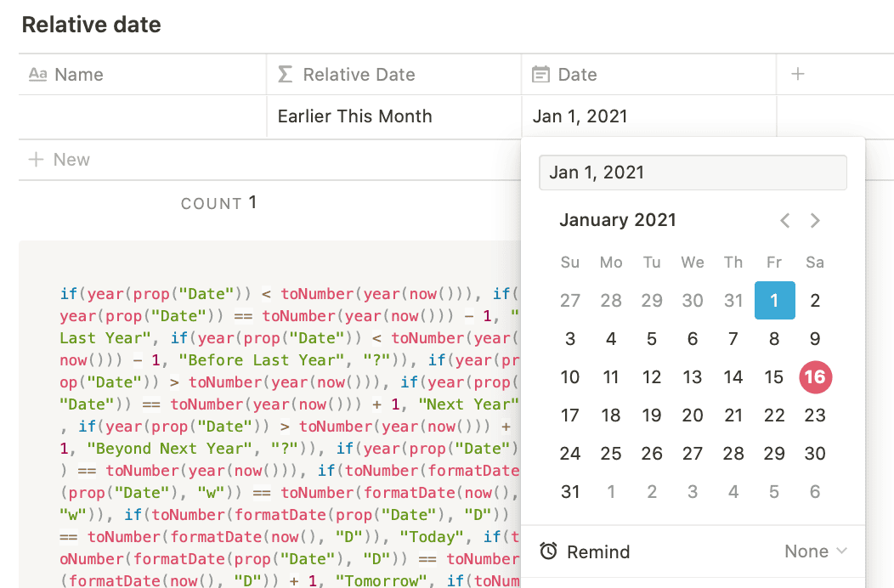Open the Date column header menu
Image resolution: width=894 pixels, height=588 pixels.
coord(578,75)
